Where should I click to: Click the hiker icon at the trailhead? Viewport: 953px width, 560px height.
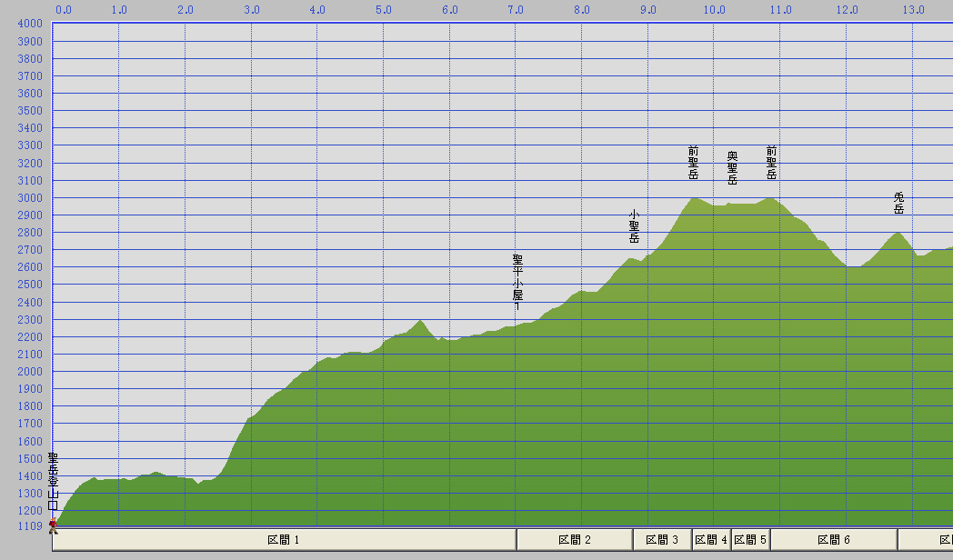click(53, 525)
